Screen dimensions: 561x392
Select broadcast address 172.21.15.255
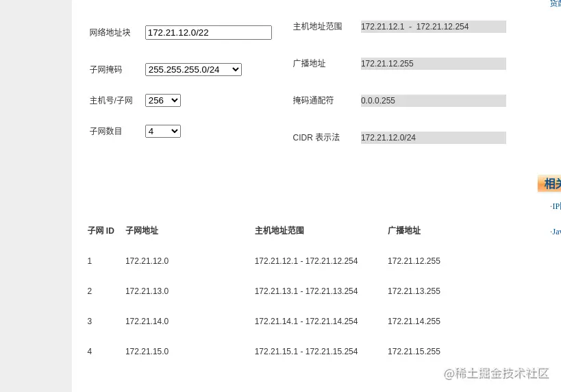pyautogui.click(x=414, y=351)
